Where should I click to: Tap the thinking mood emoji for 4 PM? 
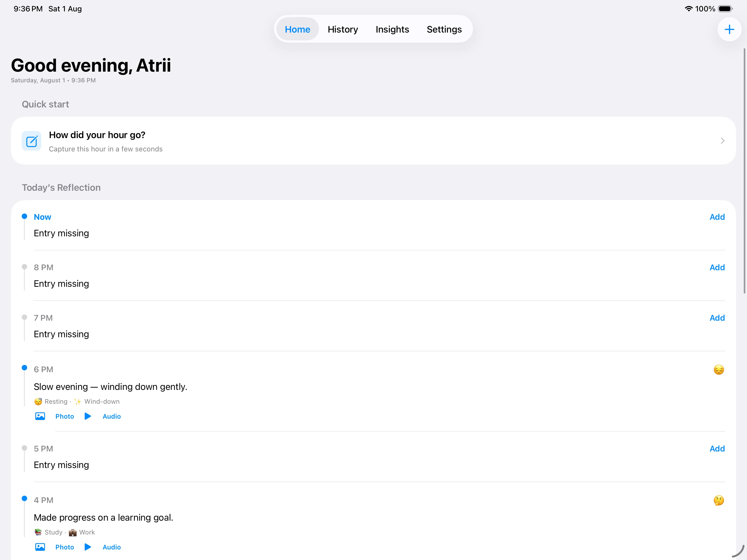718,500
